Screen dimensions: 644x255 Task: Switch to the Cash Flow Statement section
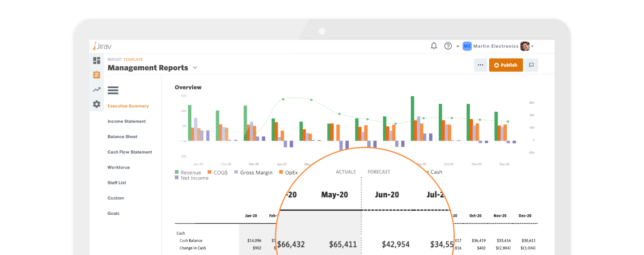(x=130, y=152)
